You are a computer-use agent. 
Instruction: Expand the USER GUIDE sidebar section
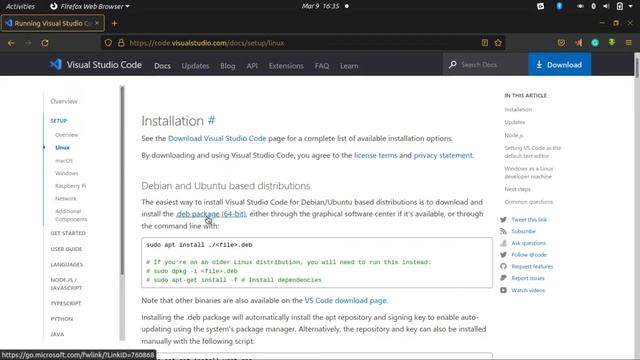pyautogui.click(x=66, y=249)
